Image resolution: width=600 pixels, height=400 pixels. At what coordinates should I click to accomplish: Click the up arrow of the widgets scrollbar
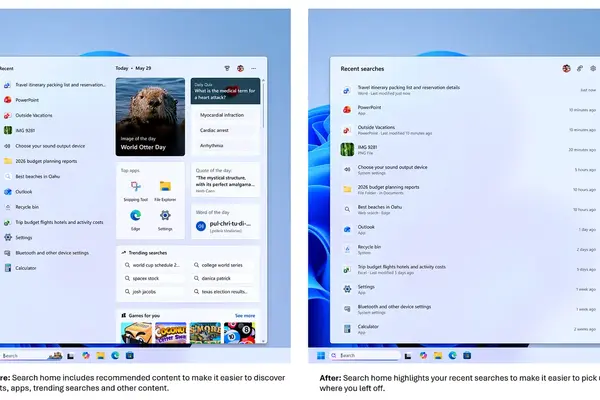click(x=263, y=80)
